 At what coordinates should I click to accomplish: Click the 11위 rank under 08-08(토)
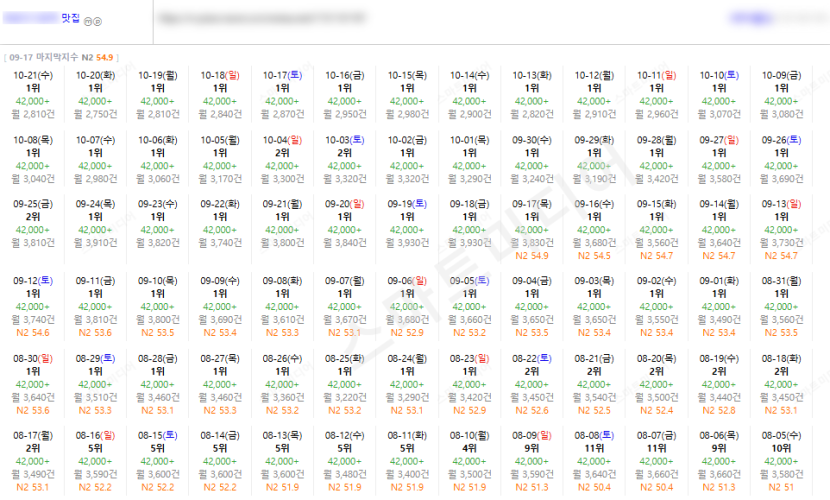coord(594,449)
